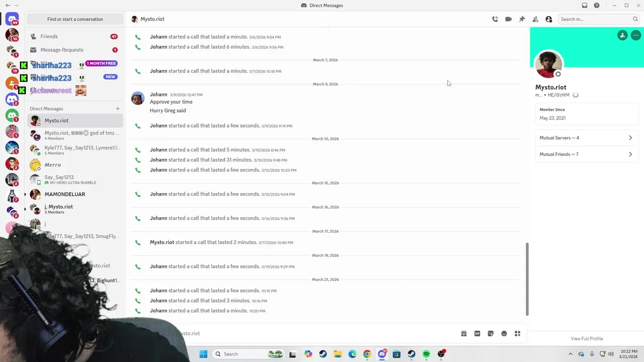Click the 'Hurry Greg said' message text
The image size is (644, 362).
[x=168, y=111]
